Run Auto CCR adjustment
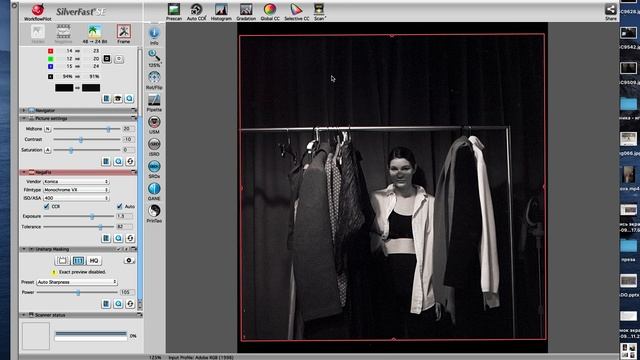 tap(197, 12)
